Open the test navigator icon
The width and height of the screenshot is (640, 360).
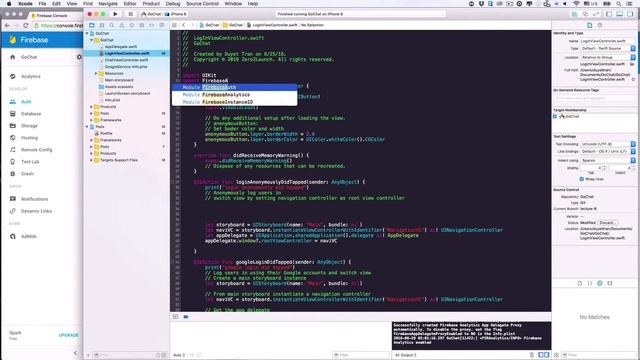(x=131, y=25)
